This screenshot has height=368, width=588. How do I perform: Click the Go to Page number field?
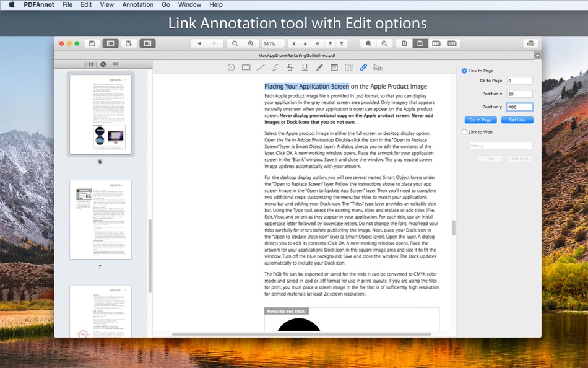519,81
